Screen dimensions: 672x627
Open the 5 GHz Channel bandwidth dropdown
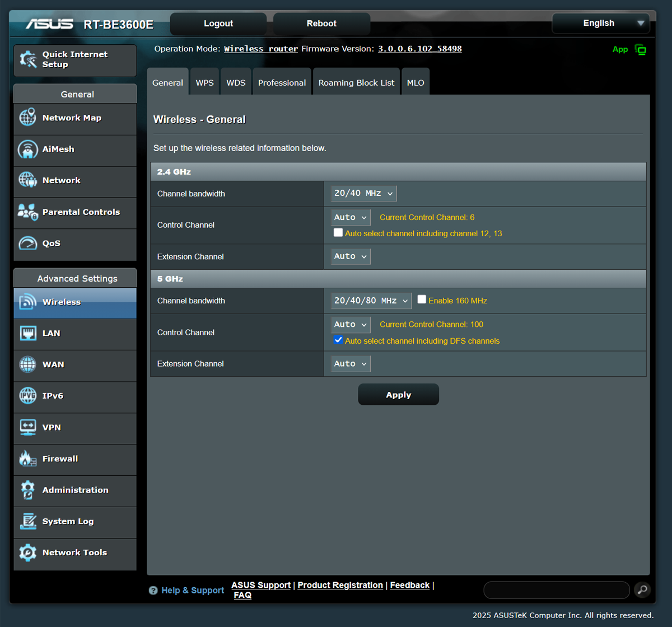pyautogui.click(x=371, y=301)
